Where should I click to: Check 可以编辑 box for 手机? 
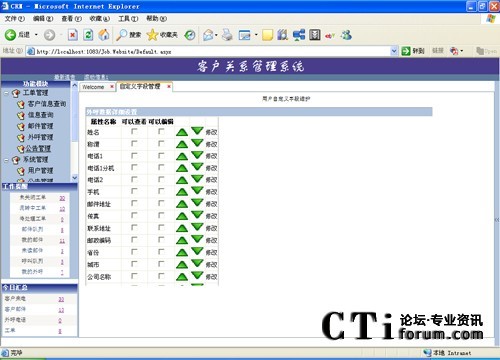click(x=161, y=191)
